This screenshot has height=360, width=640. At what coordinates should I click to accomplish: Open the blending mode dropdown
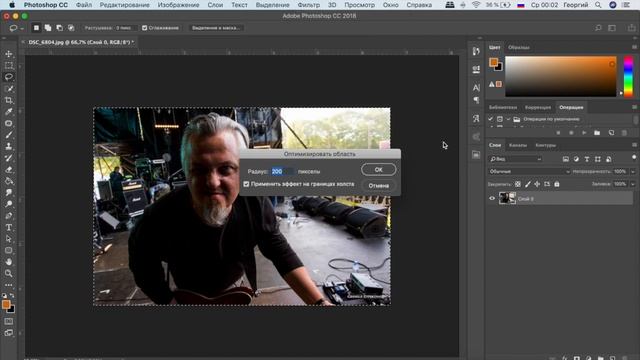click(x=529, y=171)
